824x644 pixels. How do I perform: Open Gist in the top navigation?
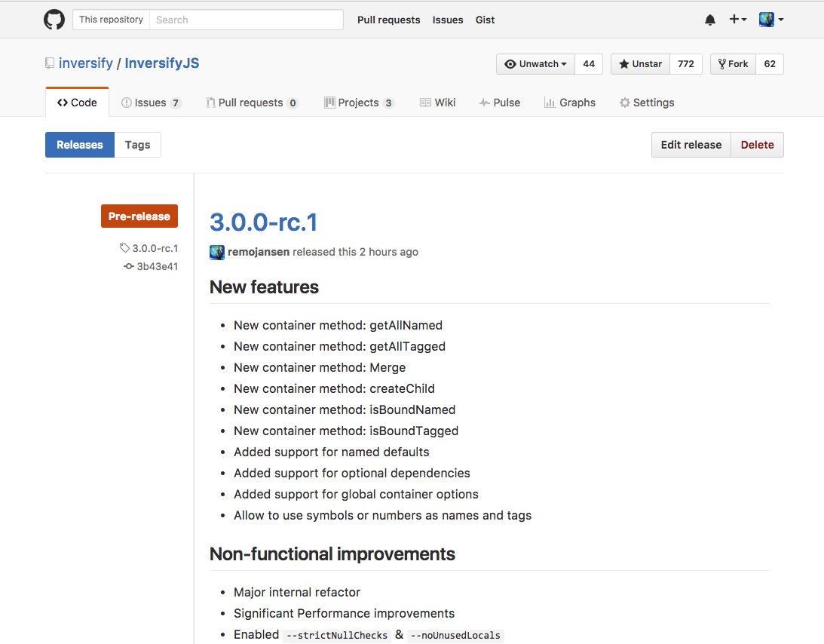485,20
